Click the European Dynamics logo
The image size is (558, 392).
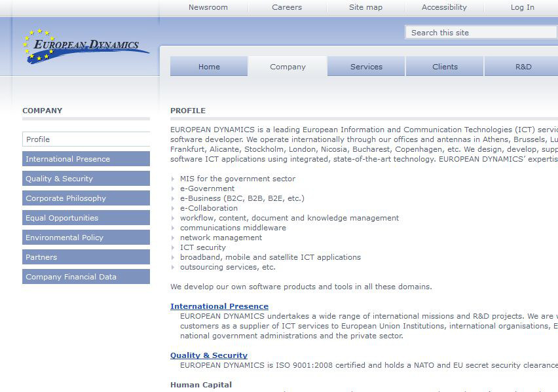click(x=85, y=46)
